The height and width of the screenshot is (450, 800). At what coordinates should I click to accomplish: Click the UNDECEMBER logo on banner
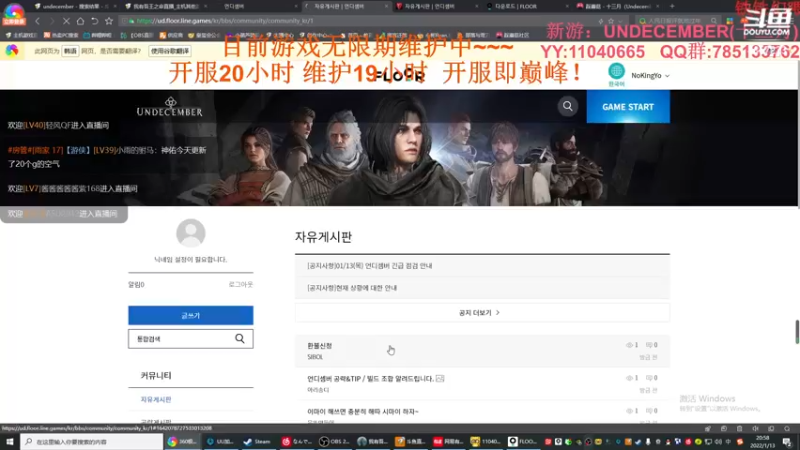pyautogui.click(x=169, y=107)
